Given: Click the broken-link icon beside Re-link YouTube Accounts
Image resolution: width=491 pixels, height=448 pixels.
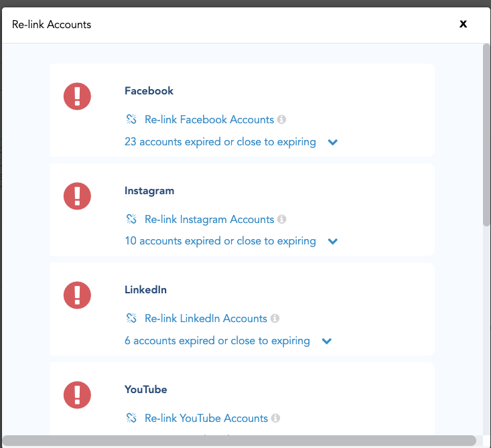Looking at the screenshot, I should pyautogui.click(x=131, y=419).
